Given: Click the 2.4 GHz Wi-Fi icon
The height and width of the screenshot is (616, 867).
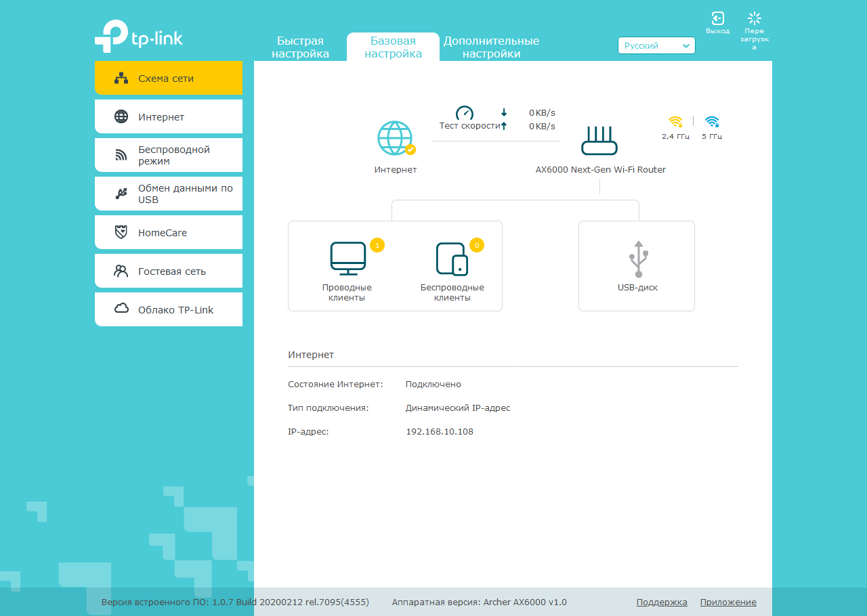Looking at the screenshot, I should tap(675, 122).
